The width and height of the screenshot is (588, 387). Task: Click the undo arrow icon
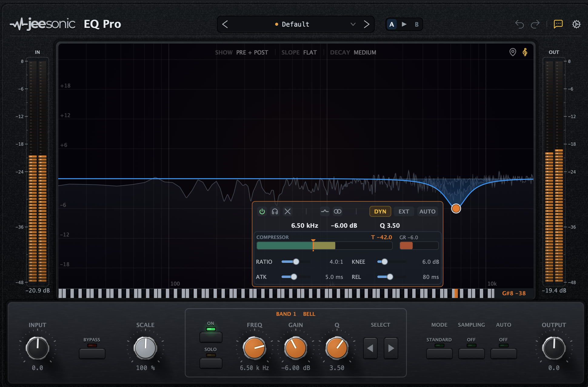click(519, 24)
